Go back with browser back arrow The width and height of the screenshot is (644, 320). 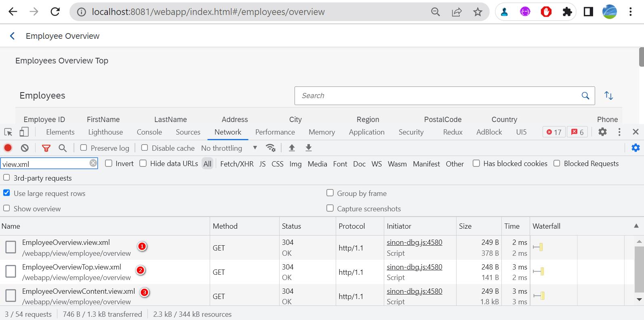(13, 12)
